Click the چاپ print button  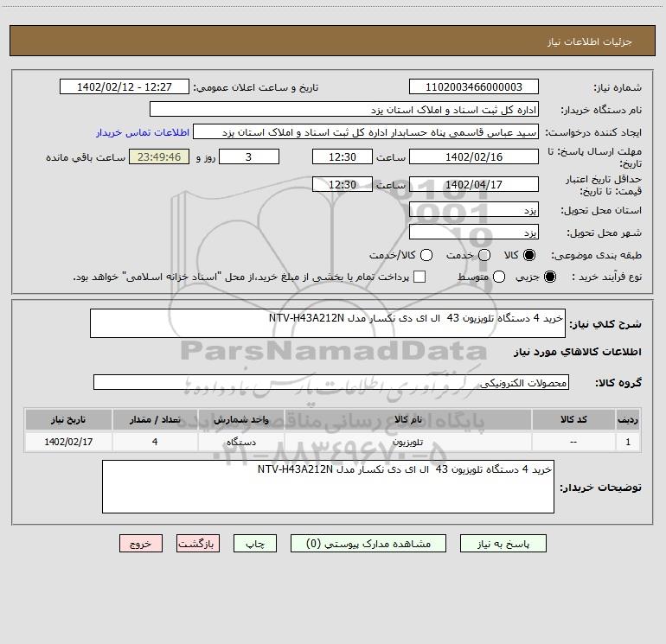pyautogui.click(x=255, y=544)
